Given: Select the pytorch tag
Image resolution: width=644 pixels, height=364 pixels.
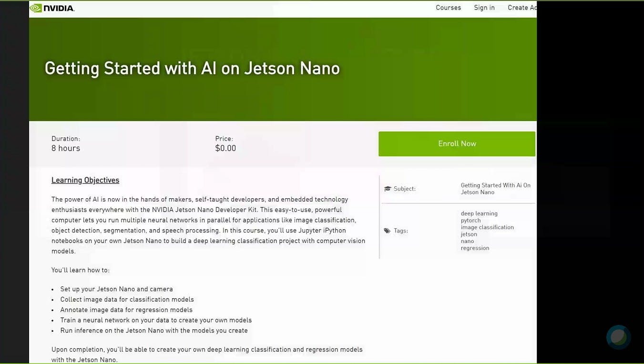Looking at the screenshot, I should click(470, 221).
